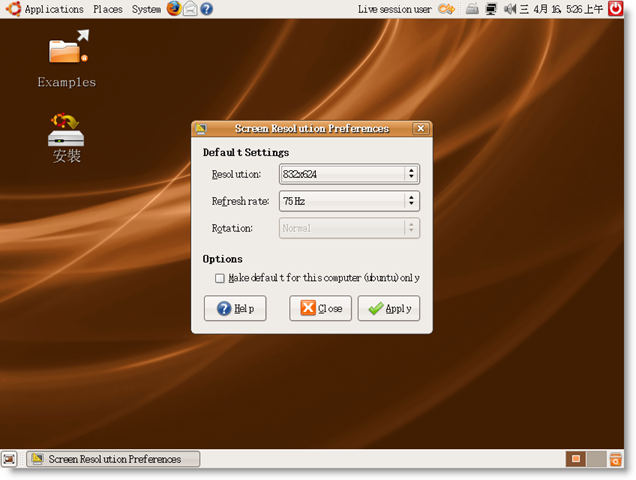The height and width of the screenshot is (480, 636).
Task: Open the Examples folder on desktop
Action: tap(67, 58)
